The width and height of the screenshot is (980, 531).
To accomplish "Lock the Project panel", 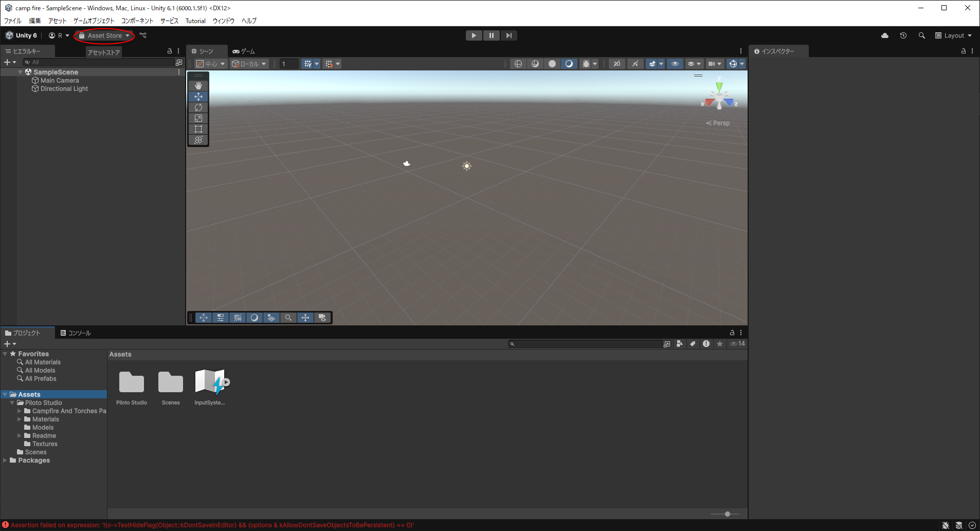I will click(x=732, y=333).
